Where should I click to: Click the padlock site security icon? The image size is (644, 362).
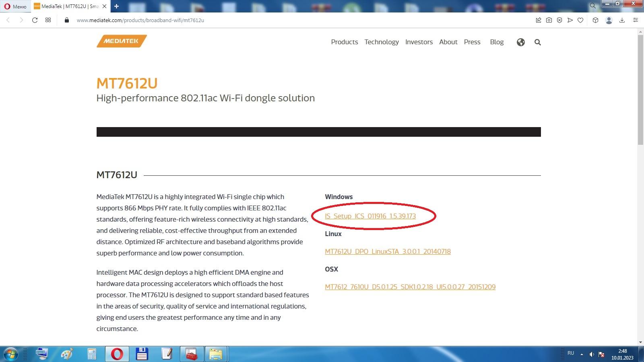coord(67,20)
